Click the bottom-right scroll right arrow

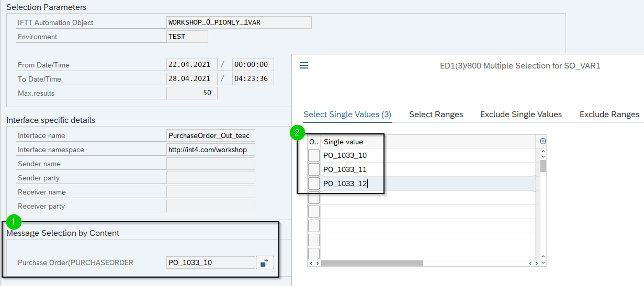click(537, 264)
